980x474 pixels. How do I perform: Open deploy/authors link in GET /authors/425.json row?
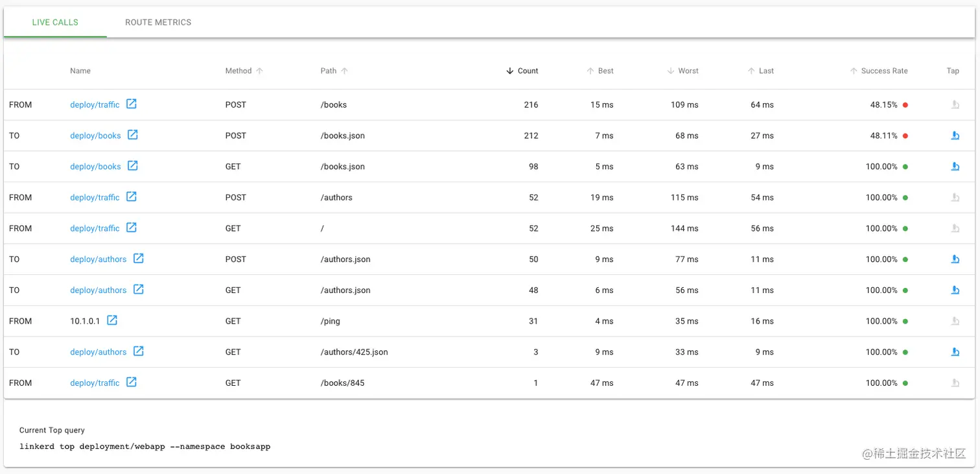pos(99,352)
